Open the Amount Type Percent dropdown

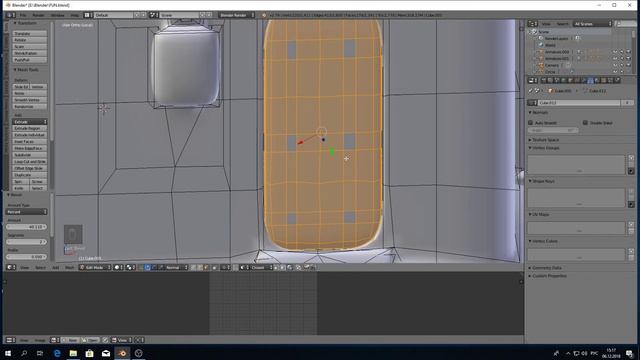[27, 212]
